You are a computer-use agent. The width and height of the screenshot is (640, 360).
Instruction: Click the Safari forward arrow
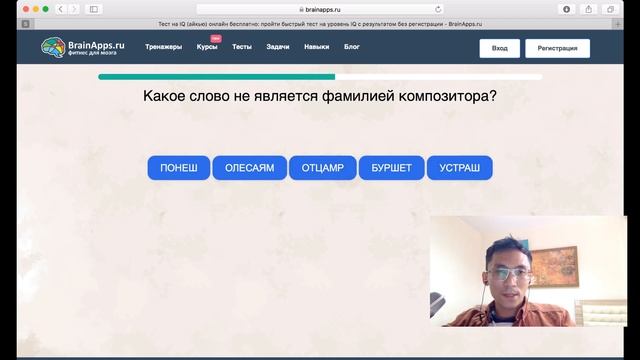[x=74, y=9]
